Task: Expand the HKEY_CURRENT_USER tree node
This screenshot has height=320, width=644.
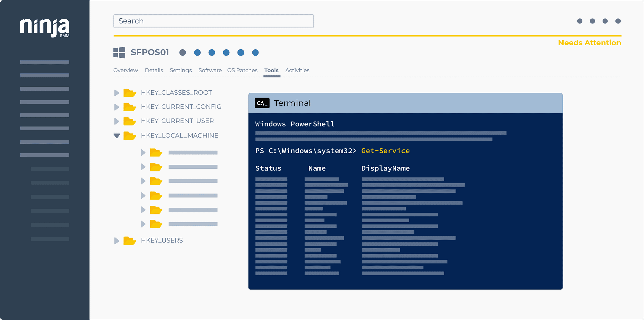Action: 116,121
